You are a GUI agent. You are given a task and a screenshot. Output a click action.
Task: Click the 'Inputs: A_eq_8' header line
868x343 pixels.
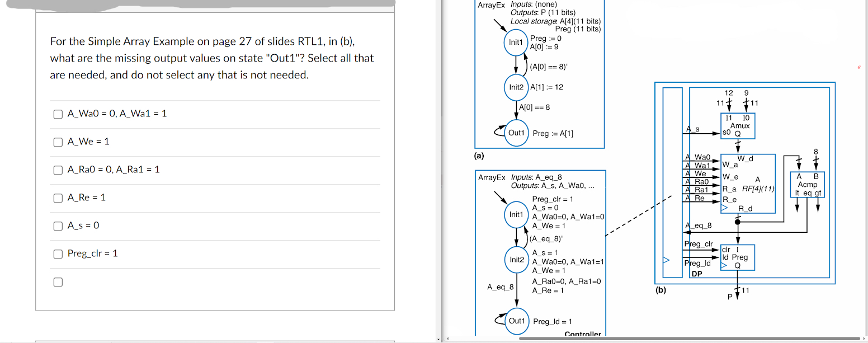point(536,177)
